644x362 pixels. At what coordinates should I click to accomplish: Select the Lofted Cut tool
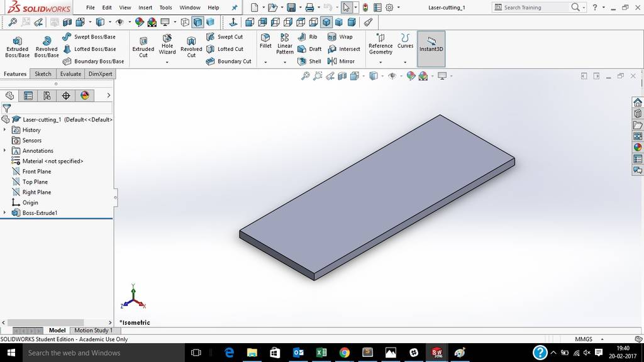pyautogui.click(x=225, y=49)
